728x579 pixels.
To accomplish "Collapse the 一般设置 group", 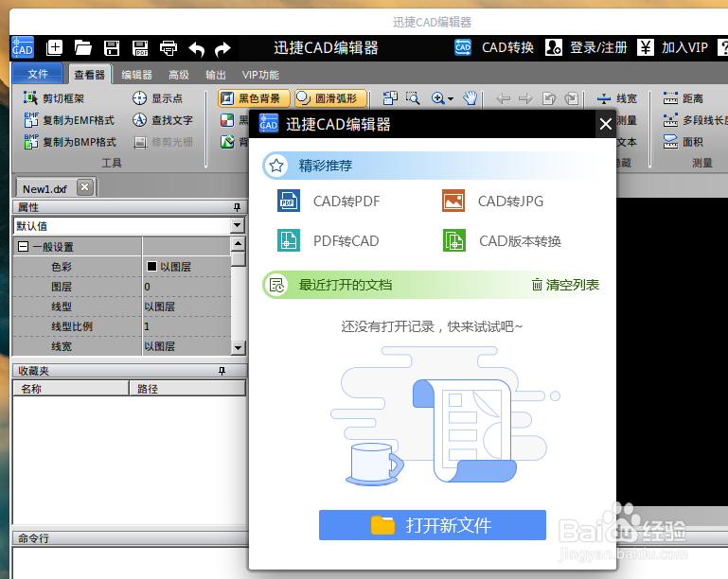I will tap(23, 246).
